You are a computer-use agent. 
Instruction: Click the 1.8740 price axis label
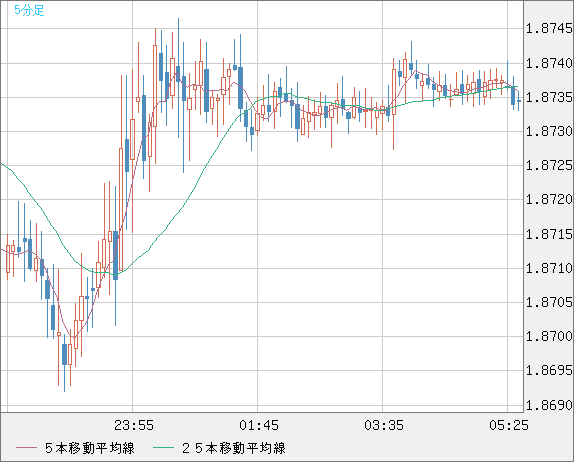(x=549, y=63)
